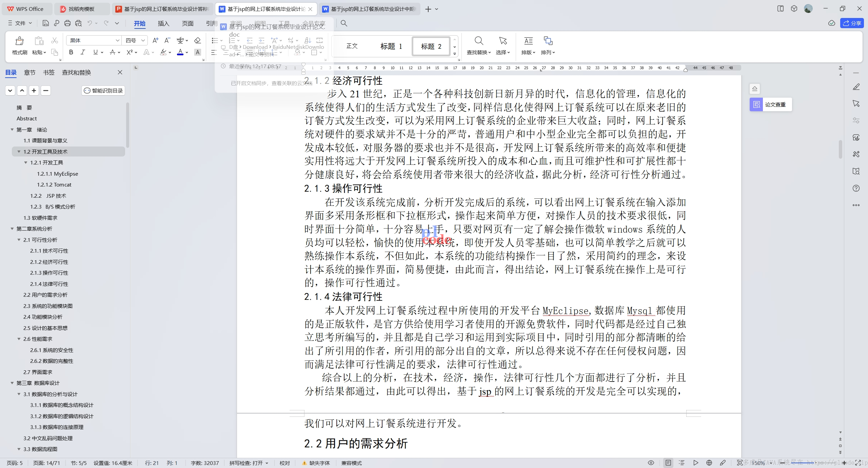The width and height of the screenshot is (868, 468).
Task: Switch to the 页面 ribbon tab
Action: pyautogui.click(x=188, y=23)
